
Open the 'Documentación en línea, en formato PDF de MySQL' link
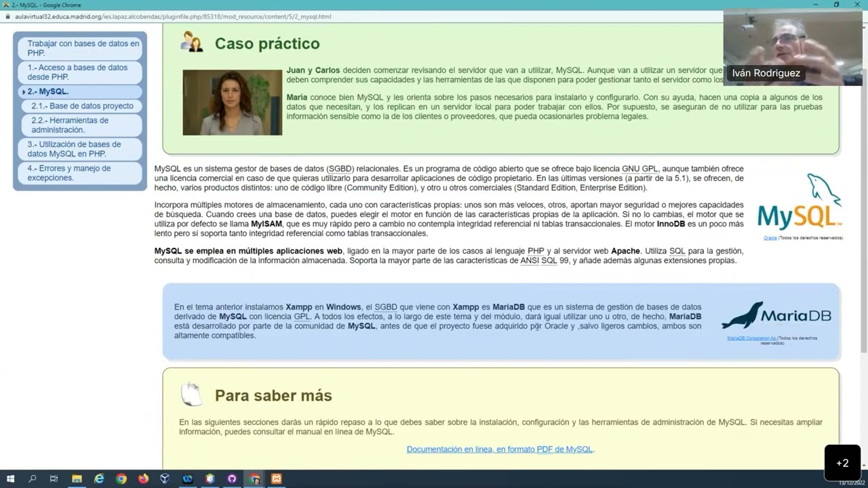[500, 449]
